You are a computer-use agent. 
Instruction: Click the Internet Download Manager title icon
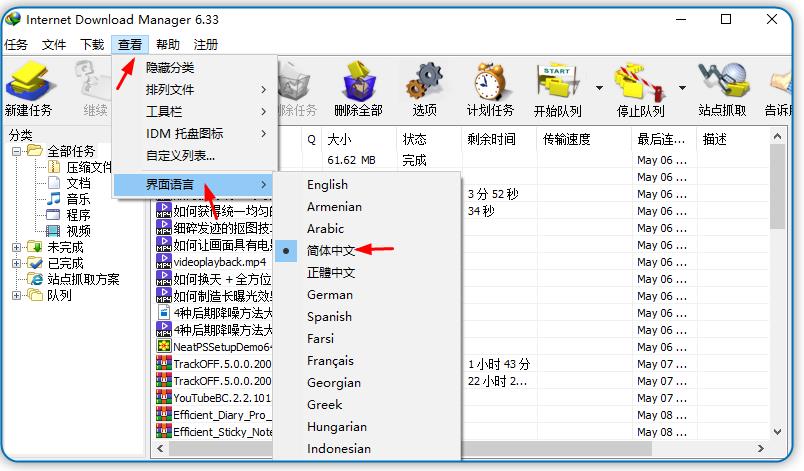pyautogui.click(x=12, y=19)
